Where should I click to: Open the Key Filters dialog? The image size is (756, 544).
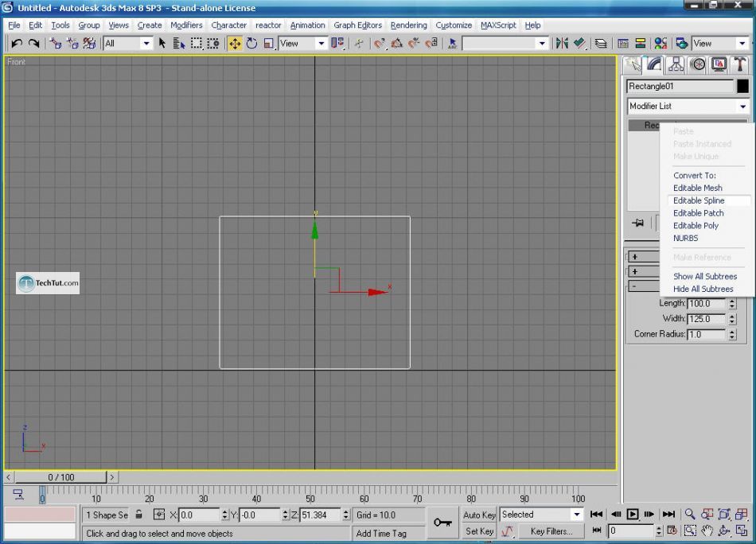click(x=551, y=531)
